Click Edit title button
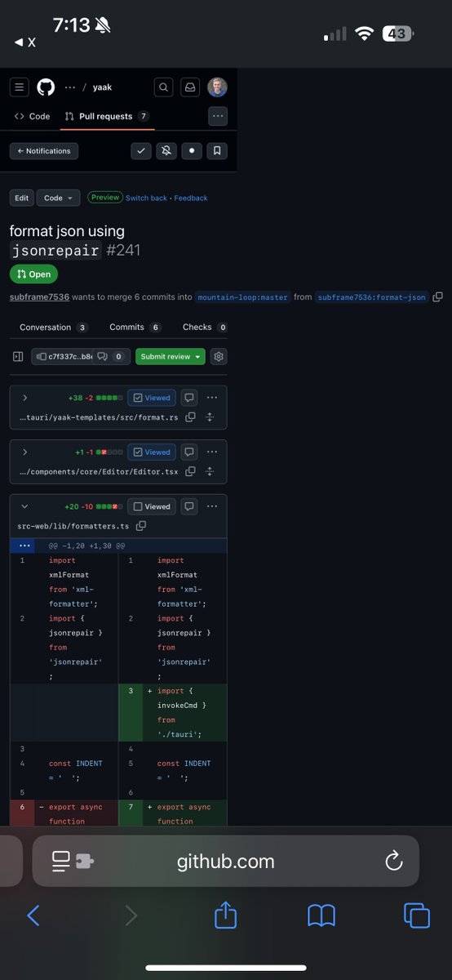Viewport: 452px width, 980px height. coord(21,198)
